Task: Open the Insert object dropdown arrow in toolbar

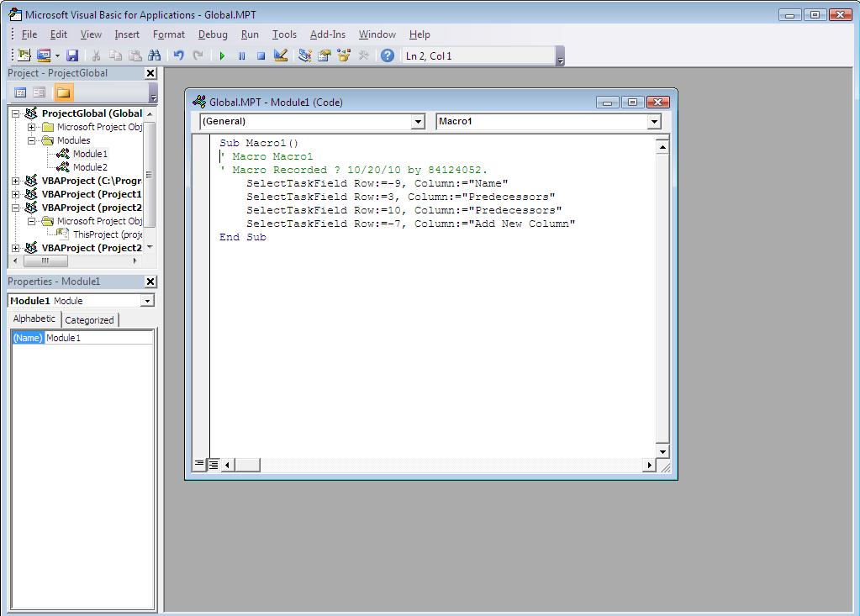Action: 58,55
